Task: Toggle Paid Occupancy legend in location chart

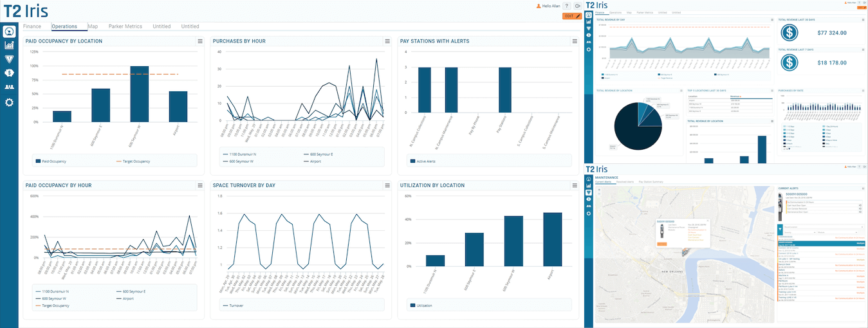Action: click(51, 161)
